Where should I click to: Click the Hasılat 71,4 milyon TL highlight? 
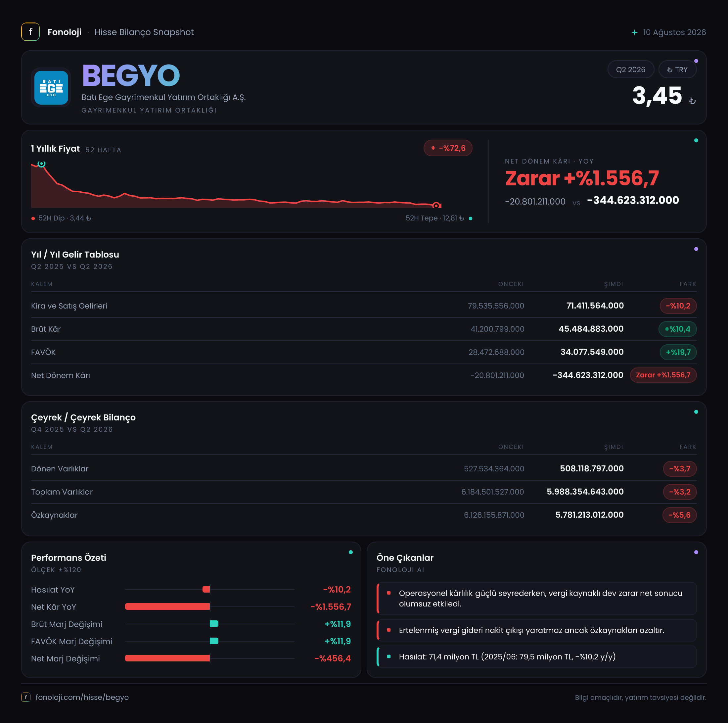point(537,657)
